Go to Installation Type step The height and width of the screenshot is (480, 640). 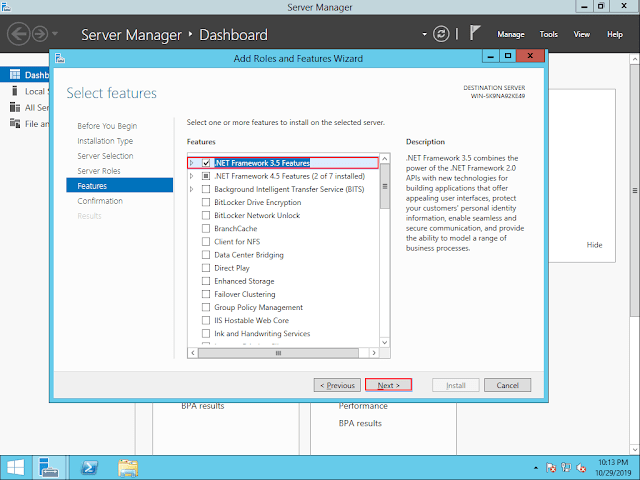click(x=105, y=141)
